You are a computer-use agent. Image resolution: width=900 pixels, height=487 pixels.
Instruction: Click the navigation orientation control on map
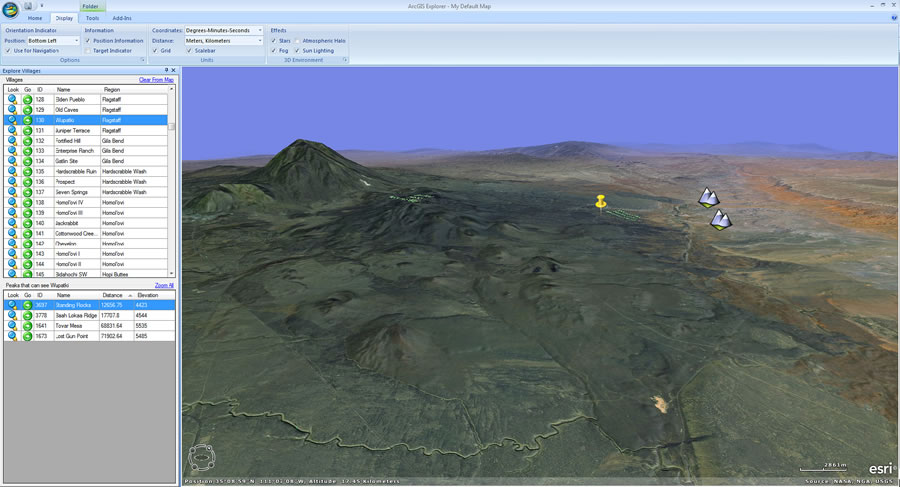[201, 457]
